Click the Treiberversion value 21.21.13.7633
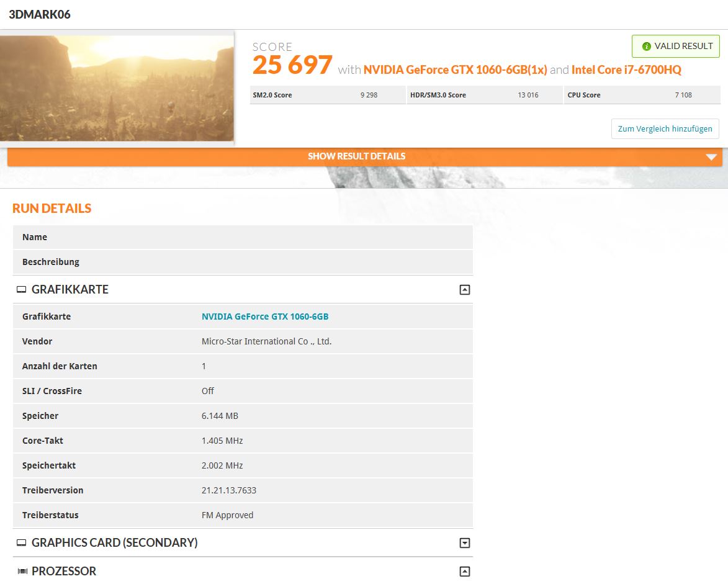Image resolution: width=728 pixels, height=584 pixels. point(229,491)
